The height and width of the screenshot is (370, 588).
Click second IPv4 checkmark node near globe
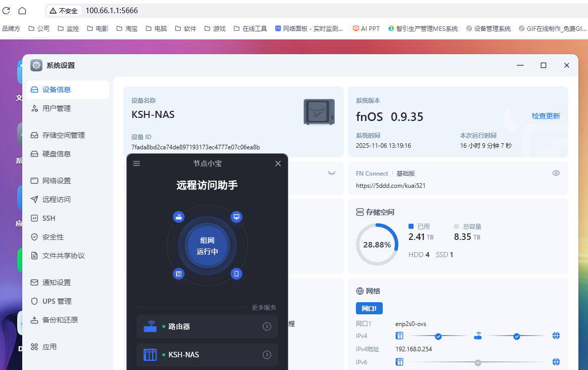point(517,336)
